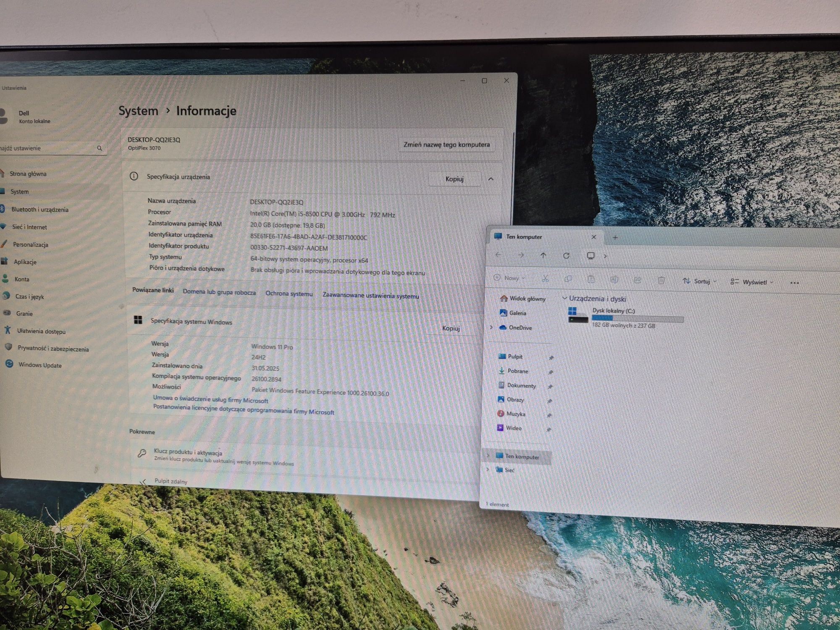
Task: Click the Copy icon in Explorer toolbar
Action: click(568, 278)
